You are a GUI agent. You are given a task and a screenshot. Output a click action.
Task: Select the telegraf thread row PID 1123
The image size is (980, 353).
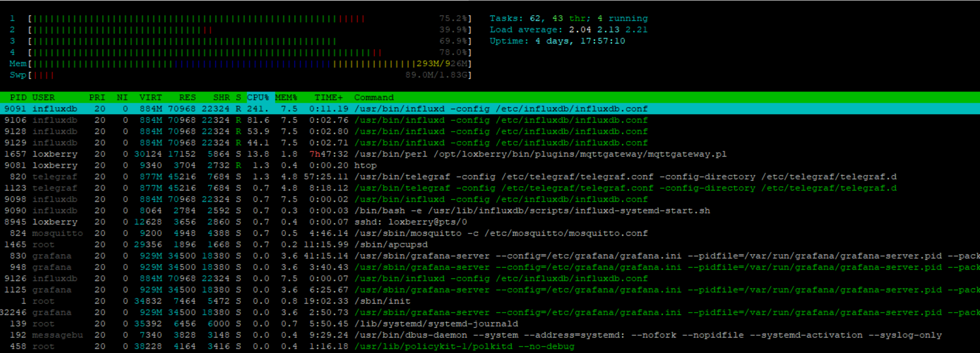point(490,188)
